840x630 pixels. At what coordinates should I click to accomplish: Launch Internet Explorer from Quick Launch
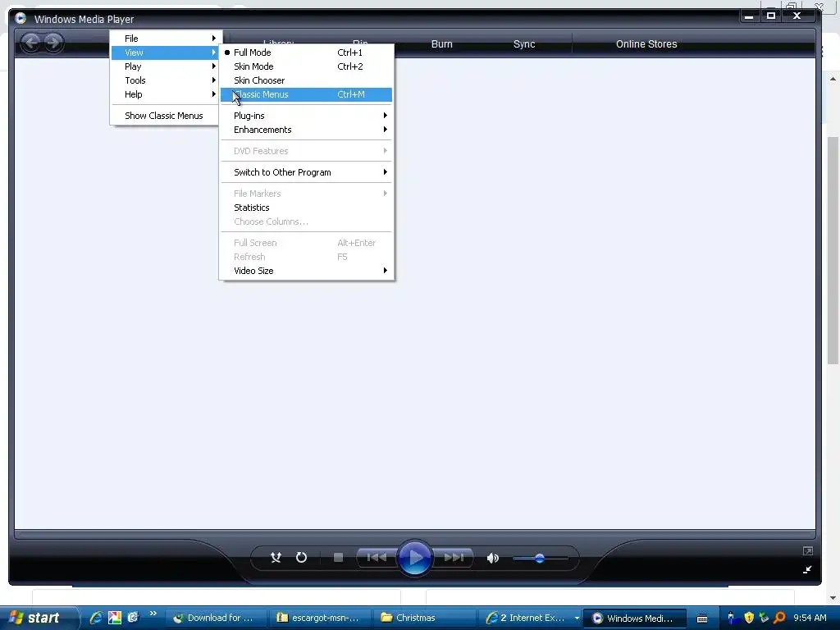[96, 618]
